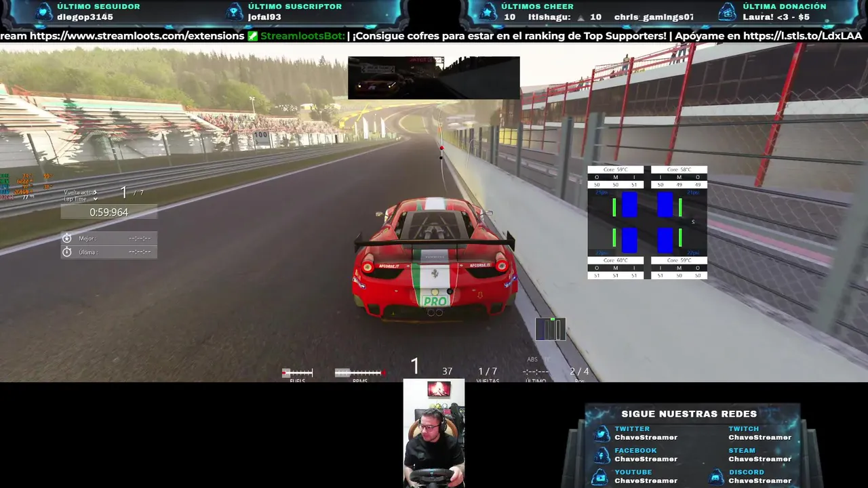This screenshot has height=488, width=868.
Task: Click the StreamlootsBot name in ticker
Action: pos(303,36)
